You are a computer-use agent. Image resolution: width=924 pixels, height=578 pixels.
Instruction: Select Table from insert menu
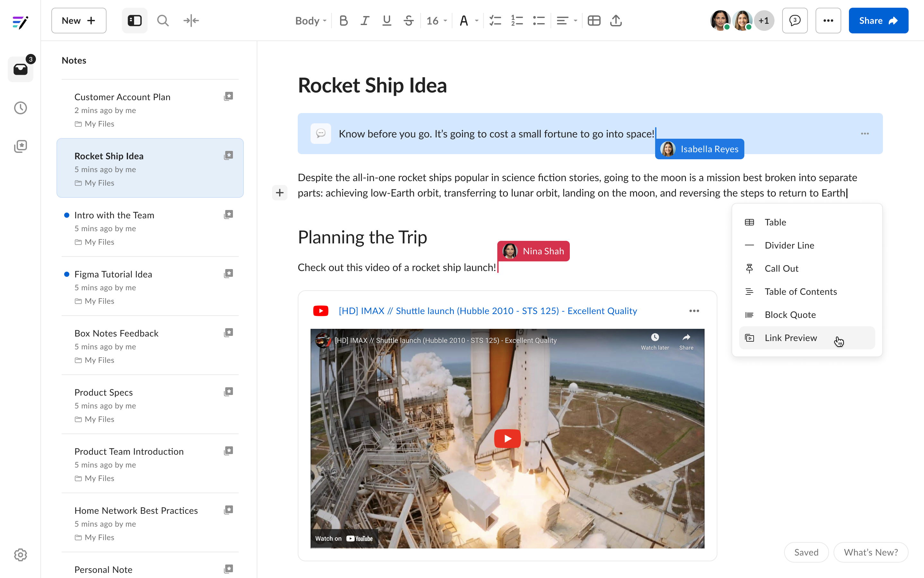click(x=807, y=222)
